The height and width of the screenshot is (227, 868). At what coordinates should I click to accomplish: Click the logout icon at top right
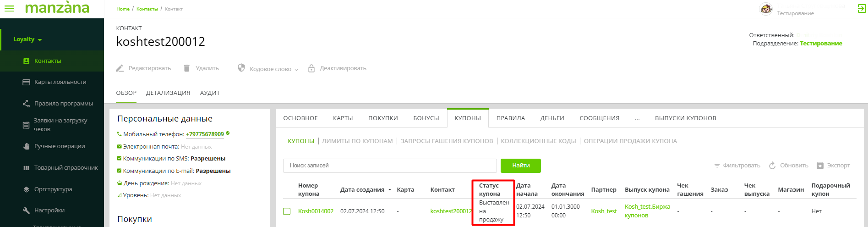[x=862, y=9]
